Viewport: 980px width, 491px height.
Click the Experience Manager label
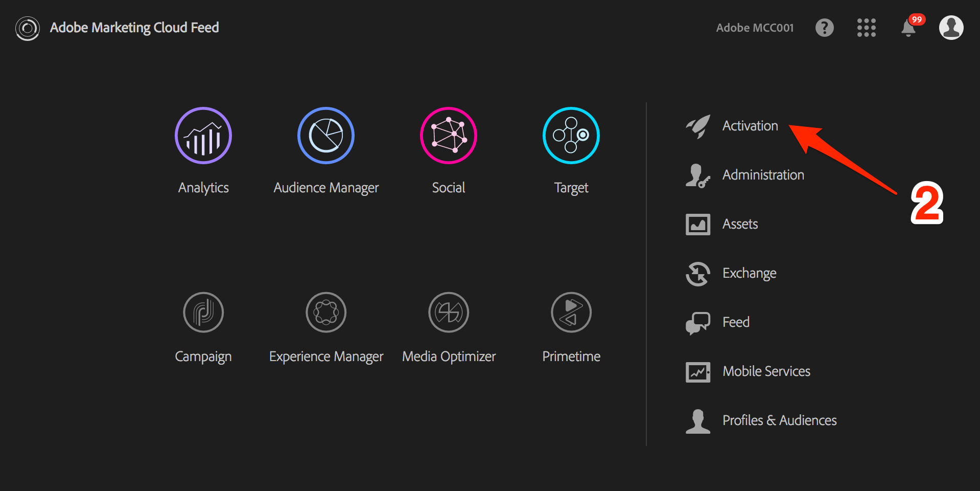click(x=326, y=357)
